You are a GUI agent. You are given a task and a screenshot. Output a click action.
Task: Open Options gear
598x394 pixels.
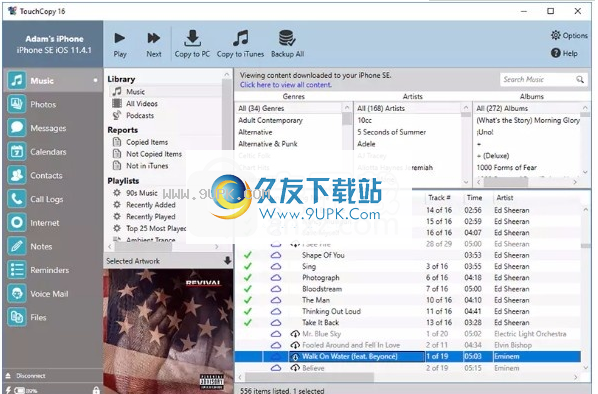click(x=556, y=35)
